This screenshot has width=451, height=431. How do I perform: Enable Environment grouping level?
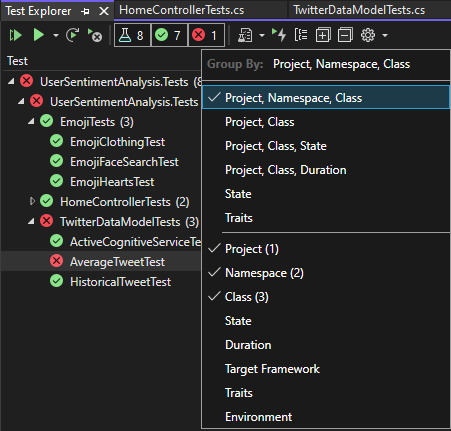(326, 417)
